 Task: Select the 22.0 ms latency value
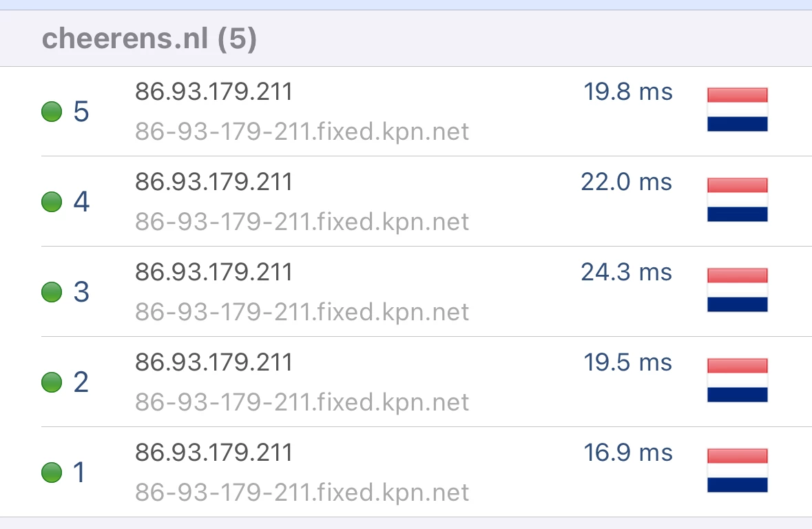(627, 182)
